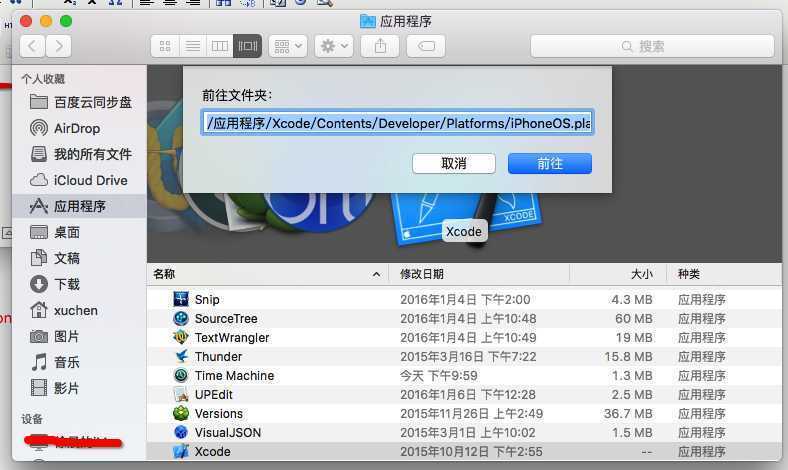Open iCloud Drive in the sidebar
Screen dimensions: 788x470
(78, 180)
